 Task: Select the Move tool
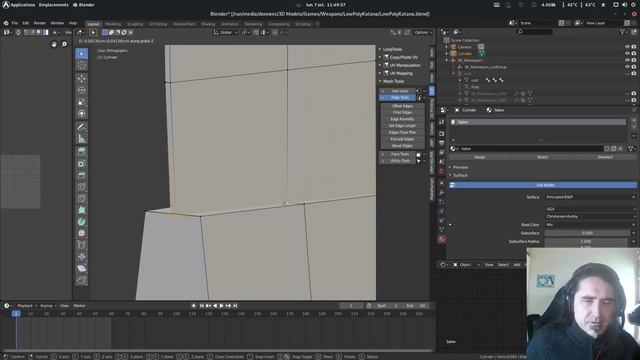tap(82, 78)
